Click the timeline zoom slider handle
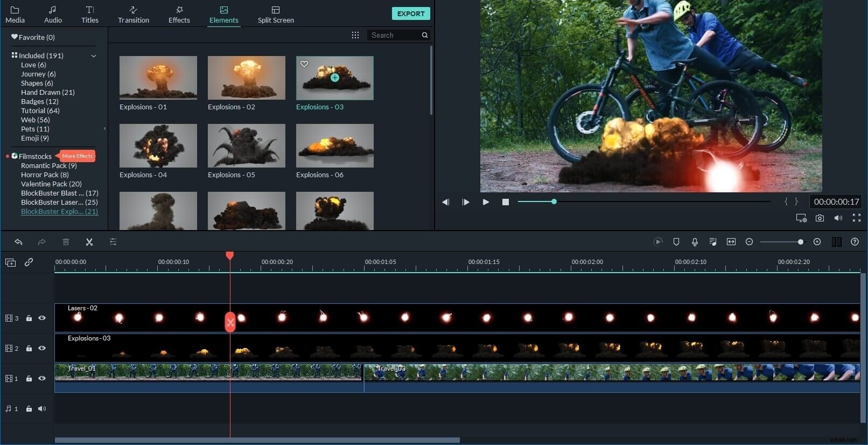 click(801, 242)
